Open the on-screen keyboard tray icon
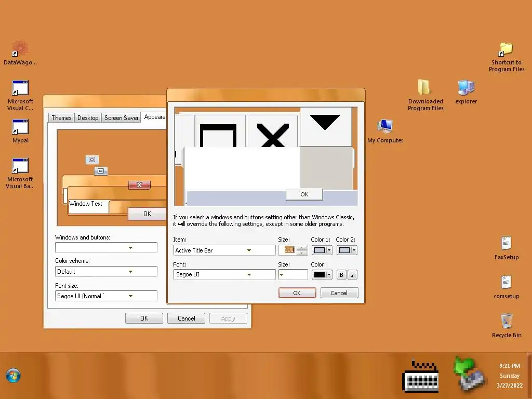This screenshot has width=532, height=399. (420, 376)
